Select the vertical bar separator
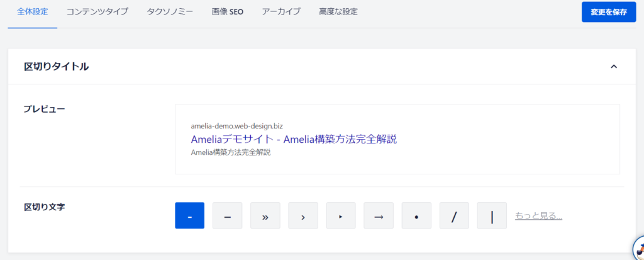This screenshot has height=260, width=644. [x=492, y=215]
